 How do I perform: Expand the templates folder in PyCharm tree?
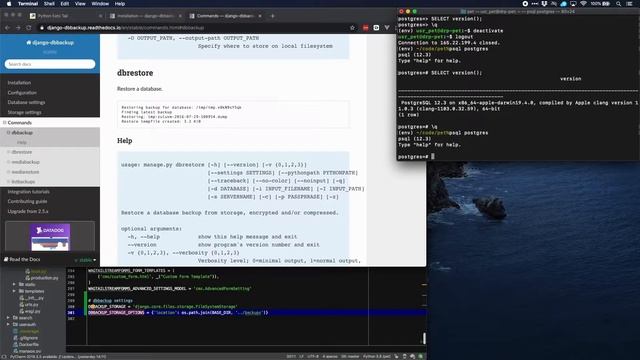pyautogui.click(x=14, y=291)
